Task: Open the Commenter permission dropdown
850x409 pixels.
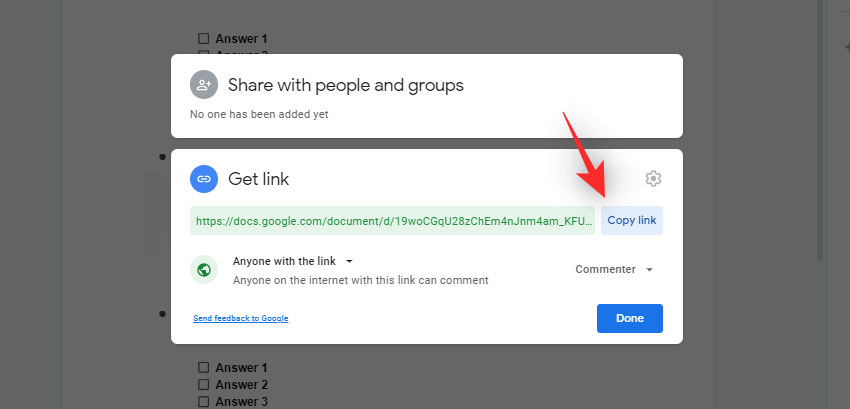Action: pyautogui.click(x=614, y=269)
